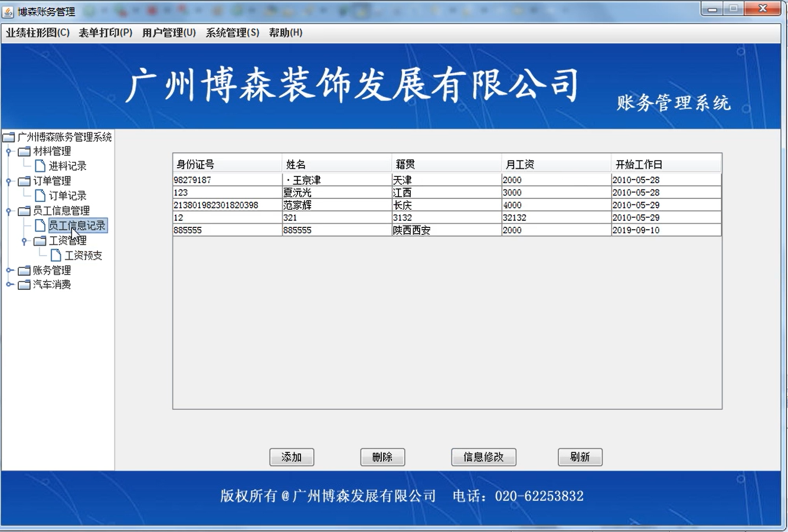Select the 籍贯 cell 江西
This screenshot has height=532, width=788.
pos(446,192)
